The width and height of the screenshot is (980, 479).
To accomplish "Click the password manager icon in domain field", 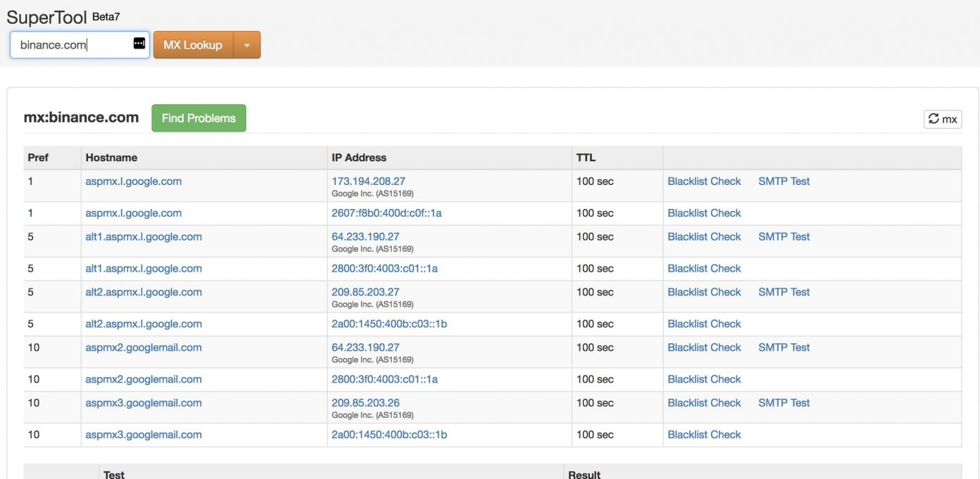I will click(x=139, y=44).
